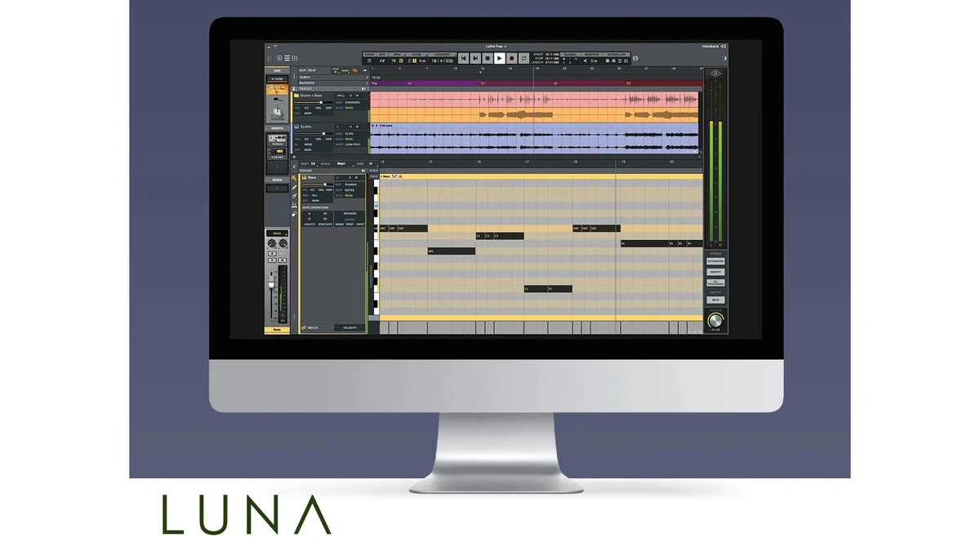
Task: Click the Bass track volume slider
Action: tap(318, 184)
